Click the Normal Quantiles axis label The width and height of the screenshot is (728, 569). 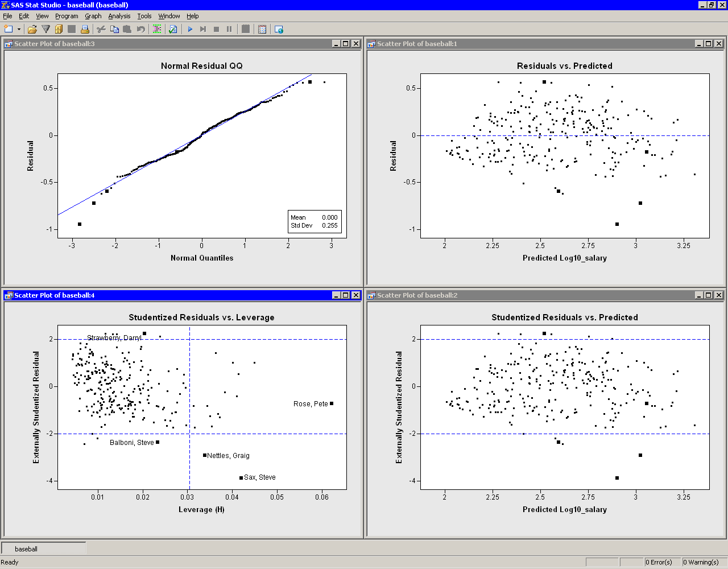[x=202, y=258]
